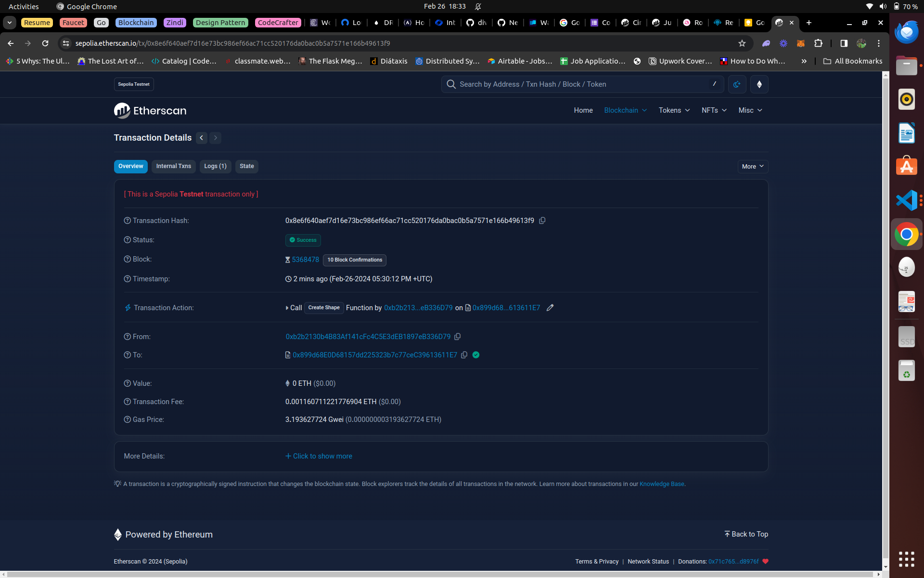Viewport: 924px width, 578px height.
Task: Click the search magnifying glass icon
Action: pyautogui.click(x=452, y=83)
